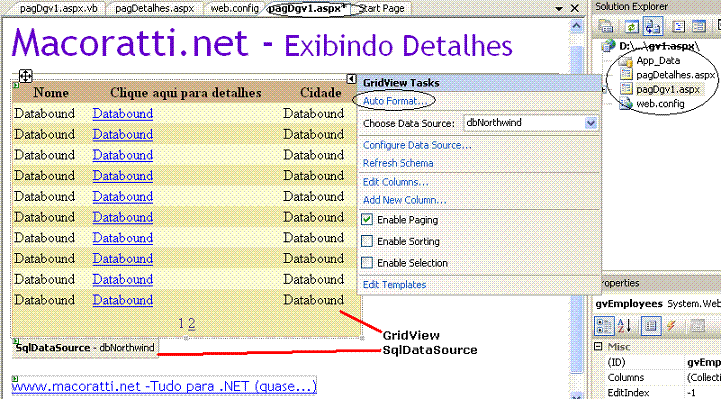Click the Solution Explorer panel title

pos(631,6)
